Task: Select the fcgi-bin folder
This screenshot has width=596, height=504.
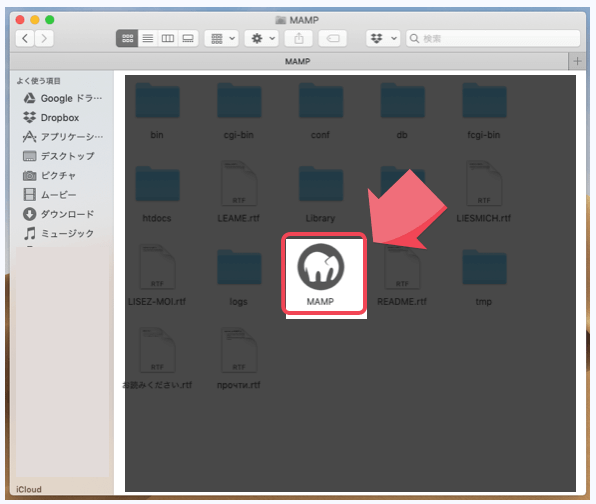Action: (484, 110)
